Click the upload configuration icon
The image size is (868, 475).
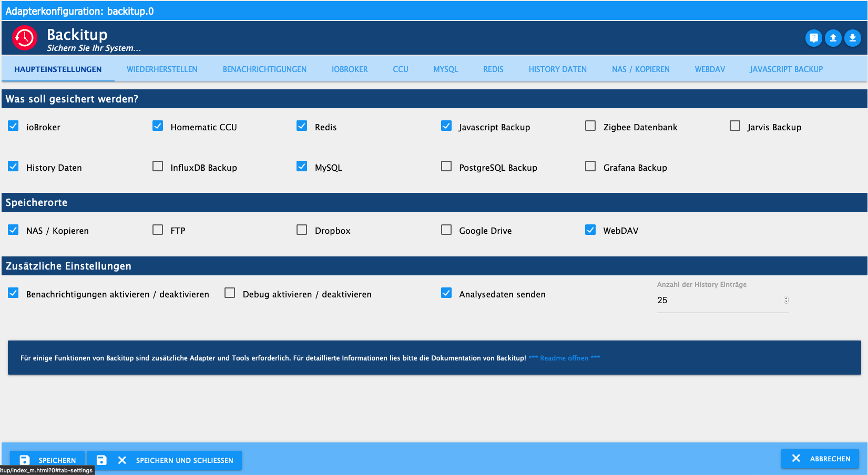(x=833, y=38)
